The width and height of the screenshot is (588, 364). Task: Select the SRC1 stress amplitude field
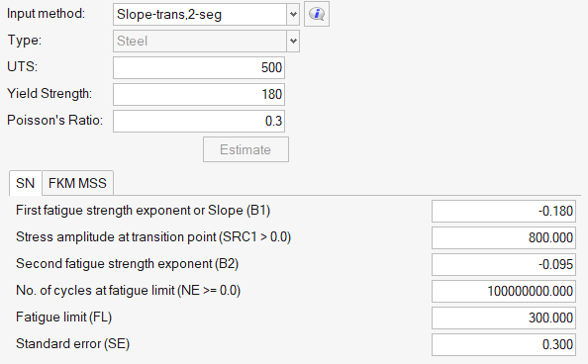[504, 237]
